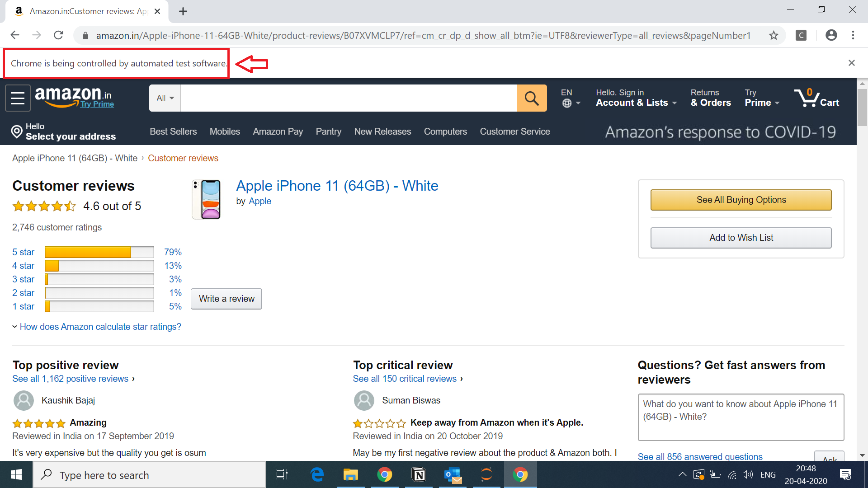Expand the EN language selector
This screenshot has height=488, width=868.
click(x=571, y=98)
